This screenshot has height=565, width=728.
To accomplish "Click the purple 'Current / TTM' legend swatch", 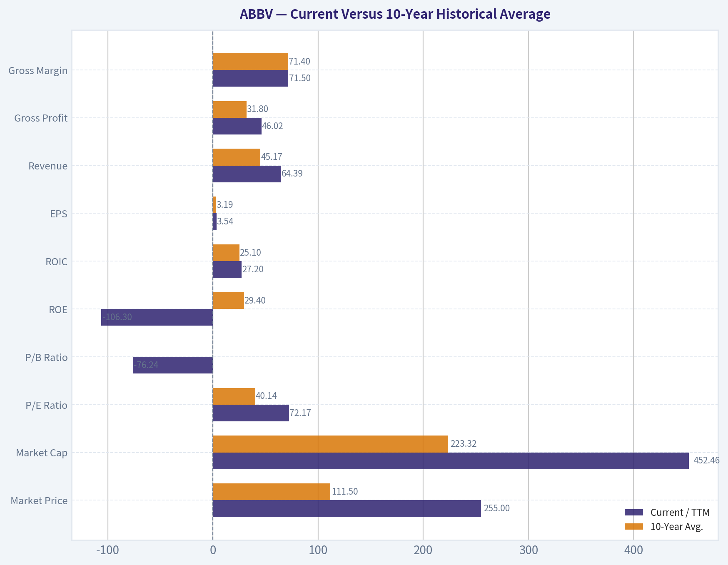I will pos(634,512).
